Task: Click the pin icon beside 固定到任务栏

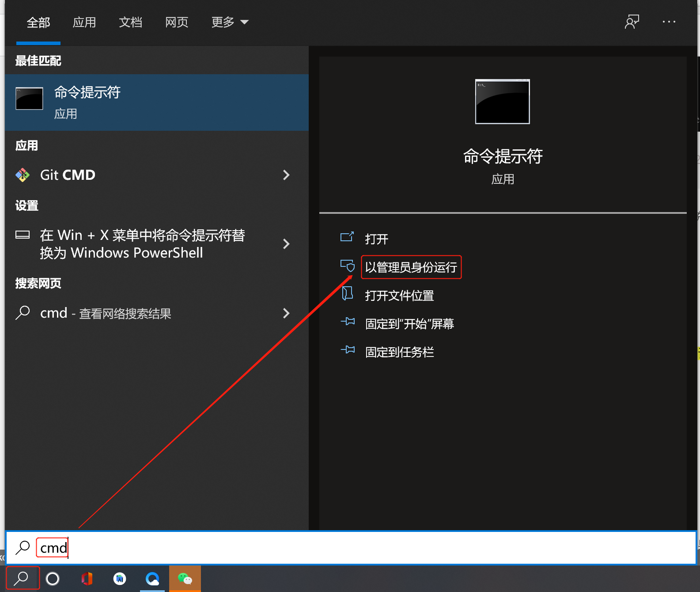Action: [348, 350]
